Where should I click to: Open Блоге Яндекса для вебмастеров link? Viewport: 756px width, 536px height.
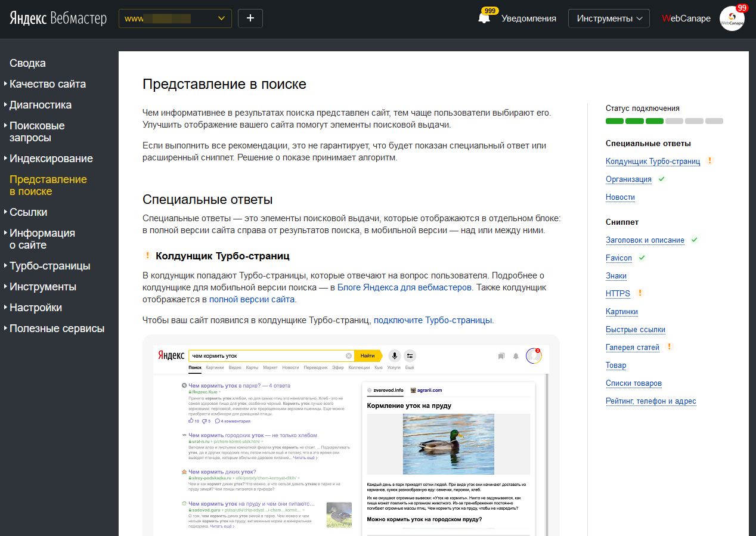[405, 287]
